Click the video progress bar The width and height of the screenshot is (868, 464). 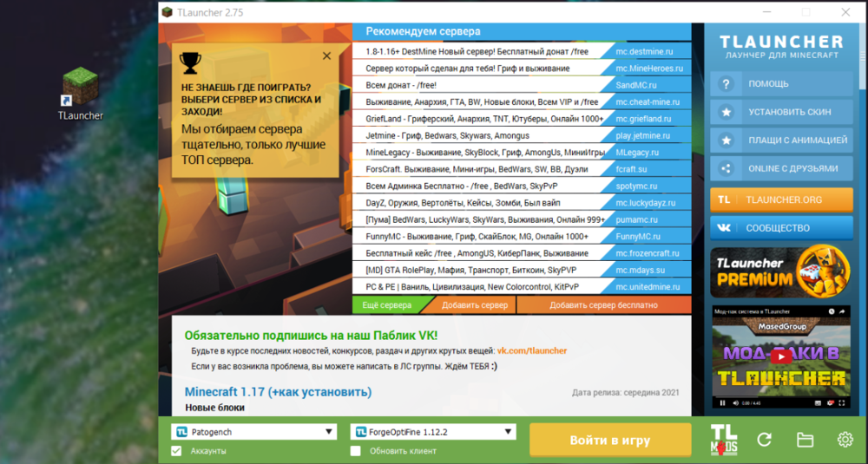(x=782, y=396)
